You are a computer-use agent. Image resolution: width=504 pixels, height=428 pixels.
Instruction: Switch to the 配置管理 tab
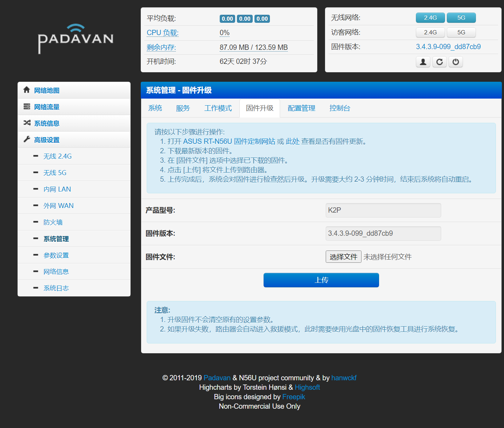point(301,108)
